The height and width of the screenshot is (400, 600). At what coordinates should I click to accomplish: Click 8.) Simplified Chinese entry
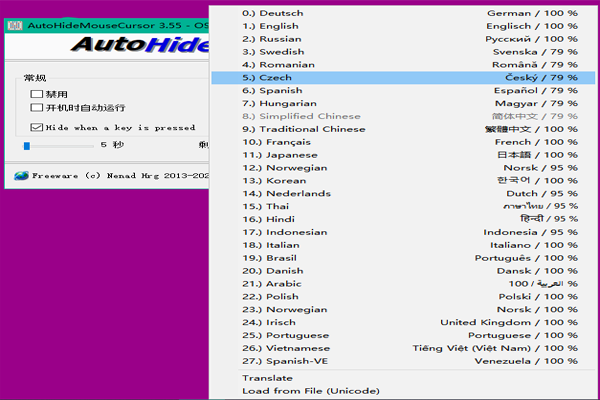pos(403,116)
